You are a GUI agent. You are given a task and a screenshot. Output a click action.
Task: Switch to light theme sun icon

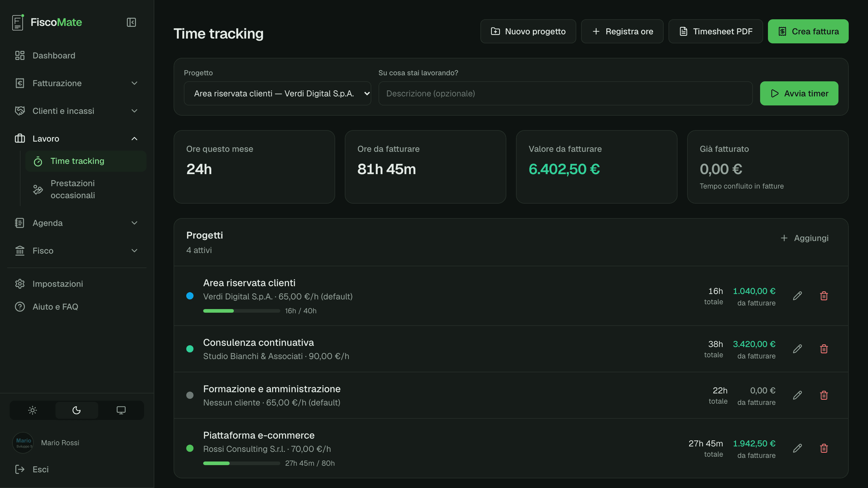pos(32,410)
